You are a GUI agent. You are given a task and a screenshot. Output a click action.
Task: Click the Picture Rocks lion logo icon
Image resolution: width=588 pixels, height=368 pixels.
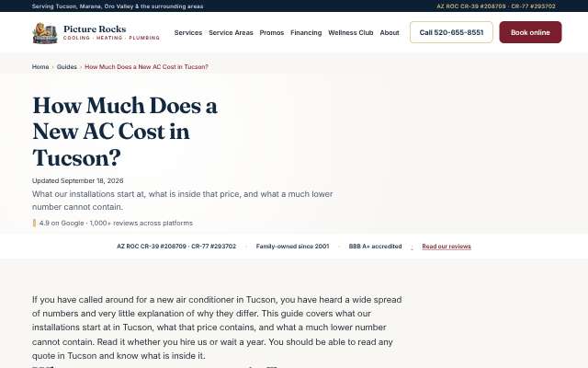[45, 33]
